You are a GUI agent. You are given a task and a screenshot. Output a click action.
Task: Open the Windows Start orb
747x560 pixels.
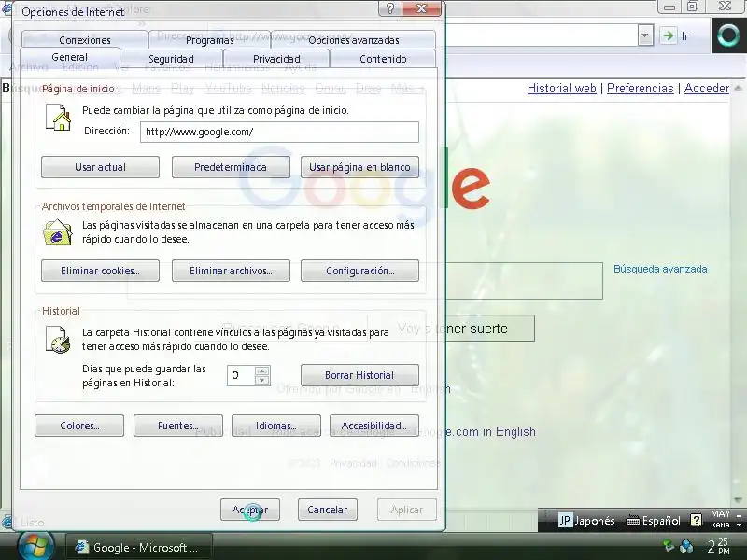pos(35,546)
